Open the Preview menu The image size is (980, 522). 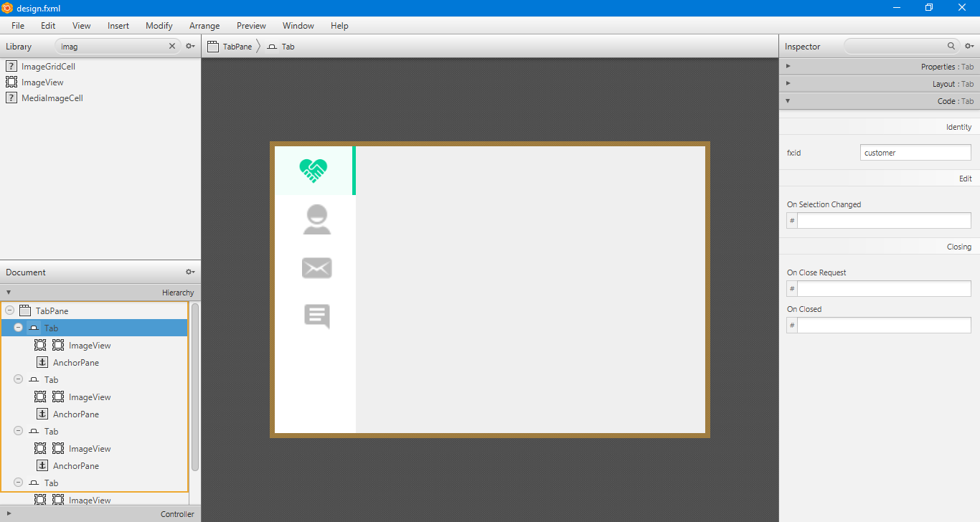tap(251, 26)
